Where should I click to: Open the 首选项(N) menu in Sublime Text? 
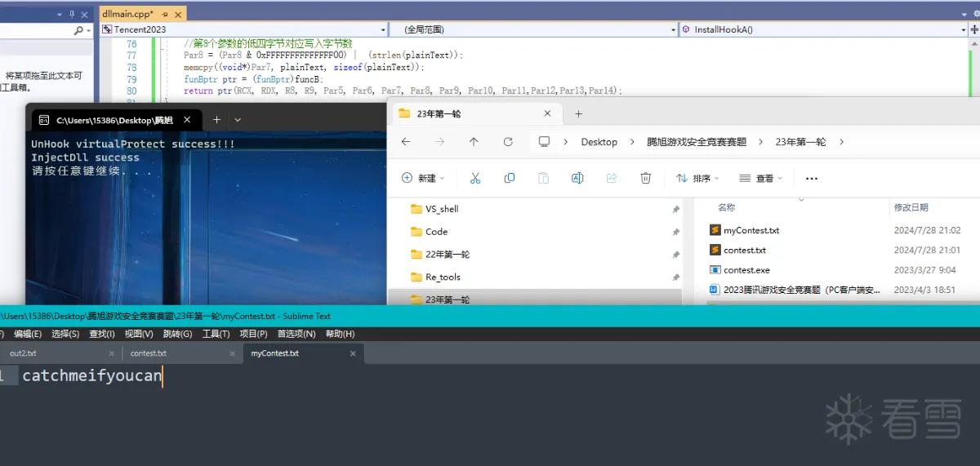pyautogui.click(x=296, y=334)
